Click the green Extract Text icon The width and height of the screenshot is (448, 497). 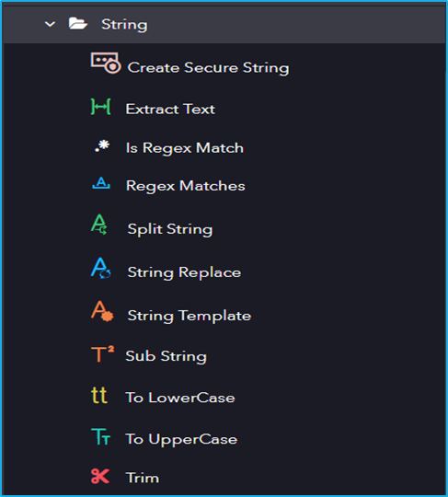(x=101, y=107)
